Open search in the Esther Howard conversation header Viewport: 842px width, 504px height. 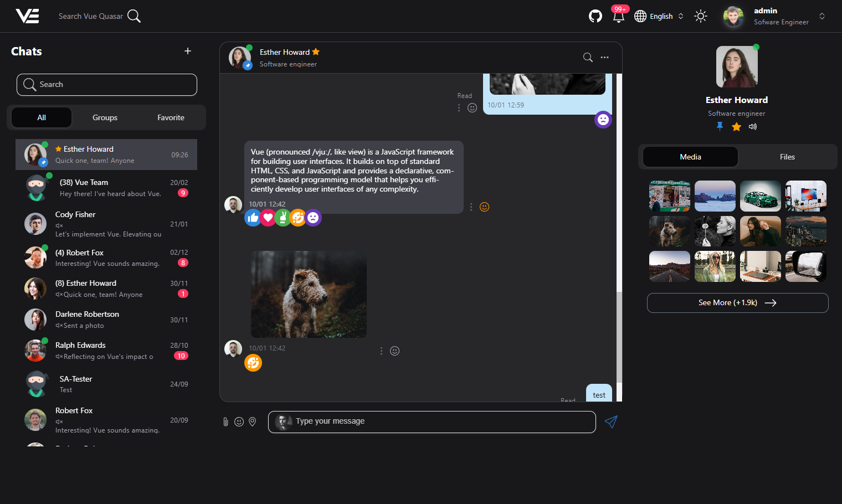tap(587, 57)
